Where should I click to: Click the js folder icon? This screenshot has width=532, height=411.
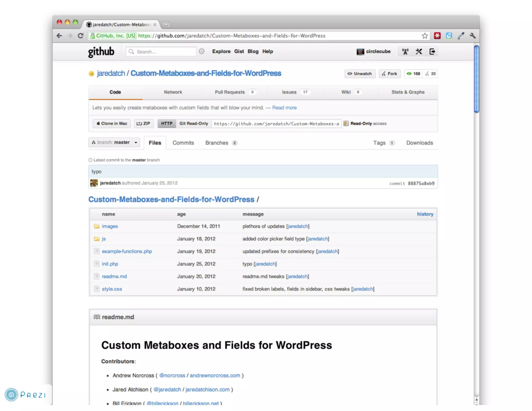click(97, 239)
